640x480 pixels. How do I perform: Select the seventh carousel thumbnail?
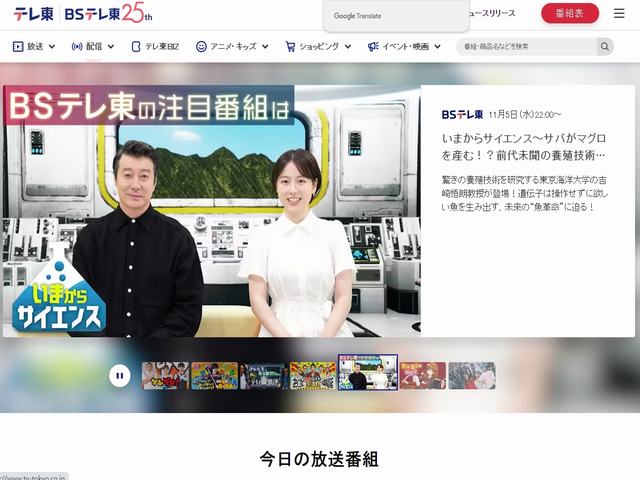(x=472, y=376)
